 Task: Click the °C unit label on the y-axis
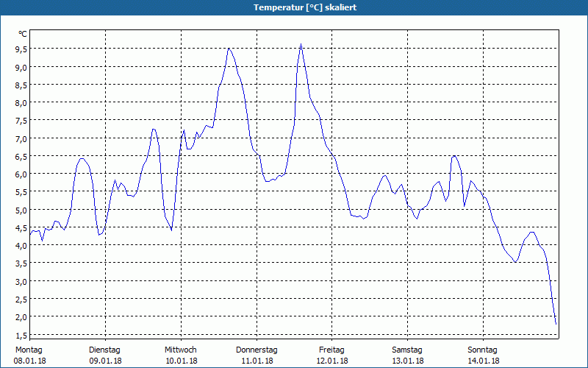coord(23,34)
